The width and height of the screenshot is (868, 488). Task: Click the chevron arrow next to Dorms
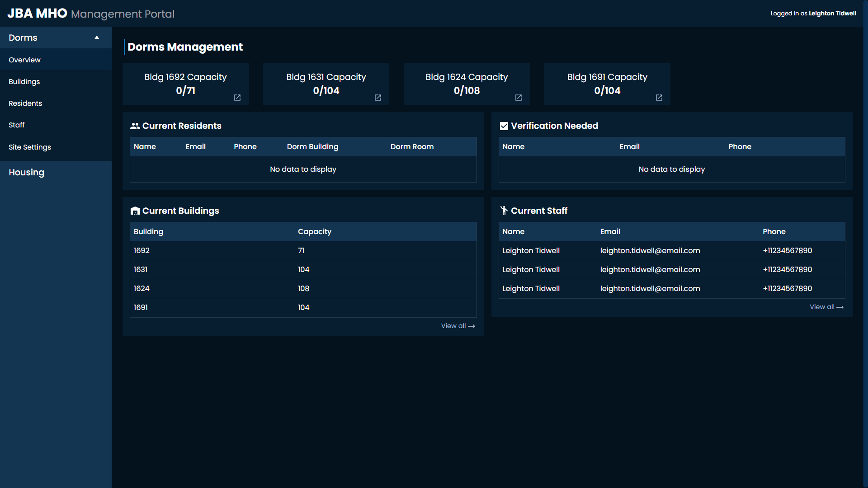[x=97, y=38]
